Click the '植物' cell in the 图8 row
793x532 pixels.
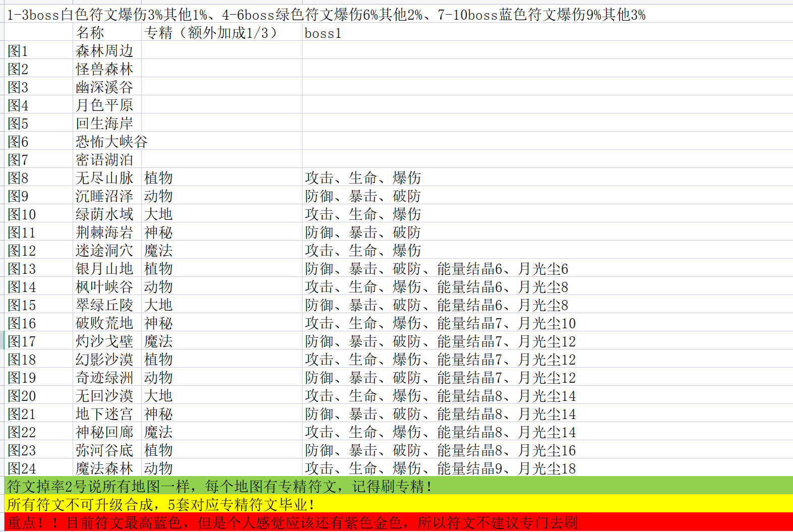pos(222,177)
